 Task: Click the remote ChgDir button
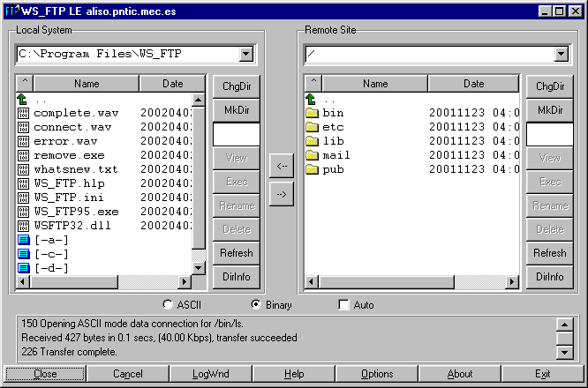coord(549,86)
